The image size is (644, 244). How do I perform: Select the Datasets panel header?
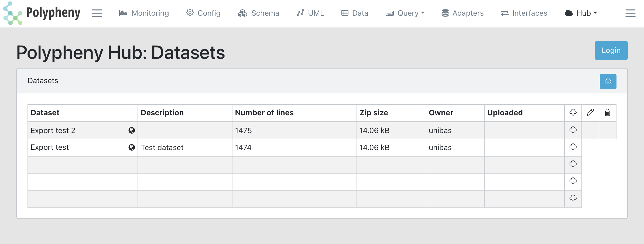43,80
